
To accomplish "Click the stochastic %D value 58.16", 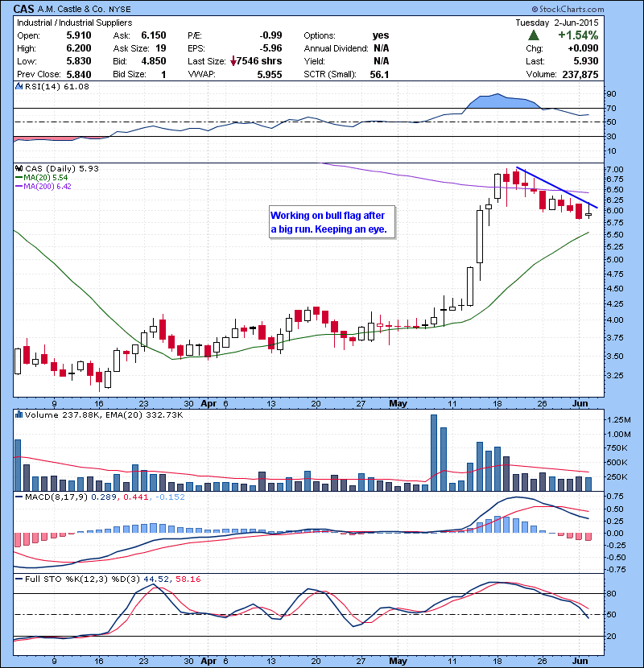I will pyautogui.click(x=188, y=579).
